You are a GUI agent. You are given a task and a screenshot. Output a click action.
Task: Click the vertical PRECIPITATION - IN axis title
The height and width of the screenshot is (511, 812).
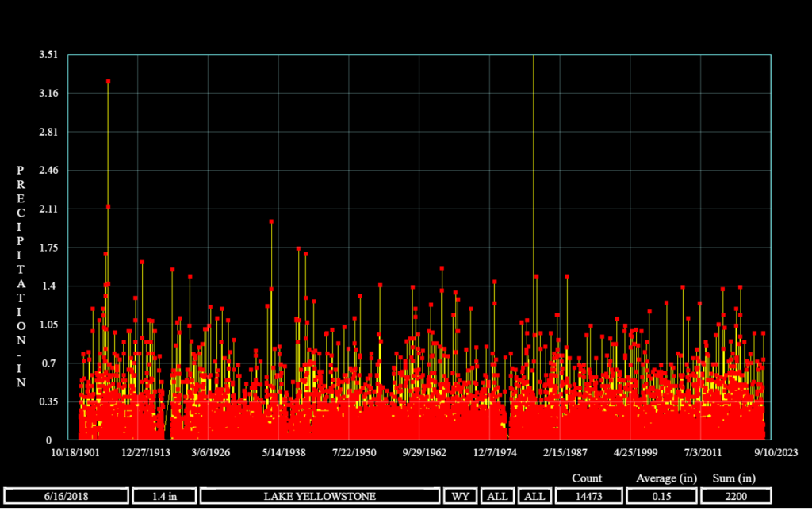(x=21, y=276)
